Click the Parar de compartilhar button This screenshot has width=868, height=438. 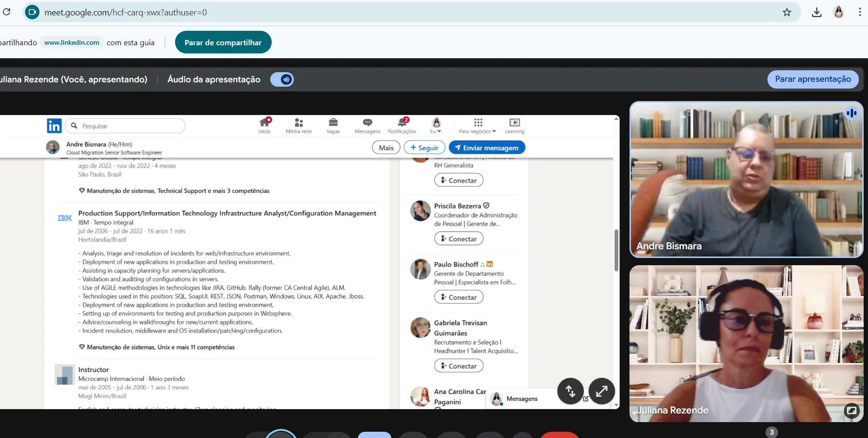click(x=223, y=42)
